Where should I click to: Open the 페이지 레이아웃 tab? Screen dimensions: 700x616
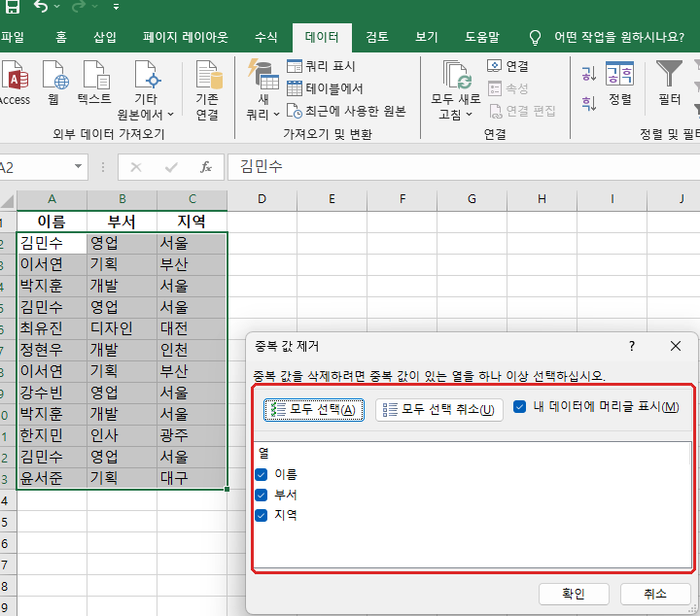(186, 37)
